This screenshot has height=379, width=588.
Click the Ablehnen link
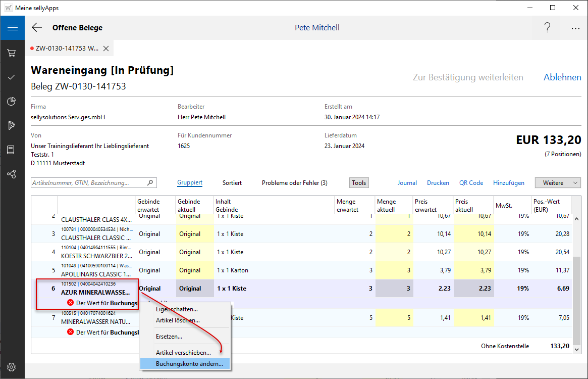(x=562, y=77)
